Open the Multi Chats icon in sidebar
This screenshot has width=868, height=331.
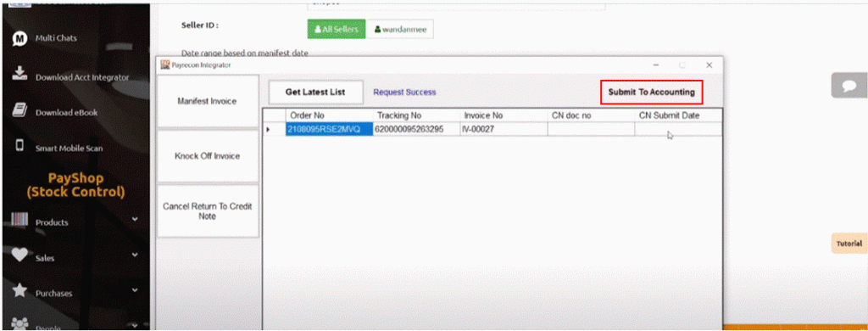point(20,39)
